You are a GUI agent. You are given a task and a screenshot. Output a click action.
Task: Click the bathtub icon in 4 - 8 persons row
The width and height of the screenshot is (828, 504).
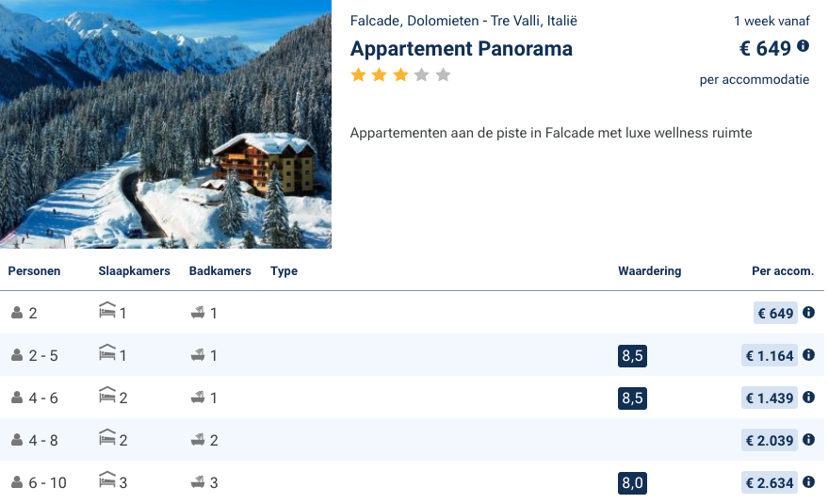click(198, 440)
